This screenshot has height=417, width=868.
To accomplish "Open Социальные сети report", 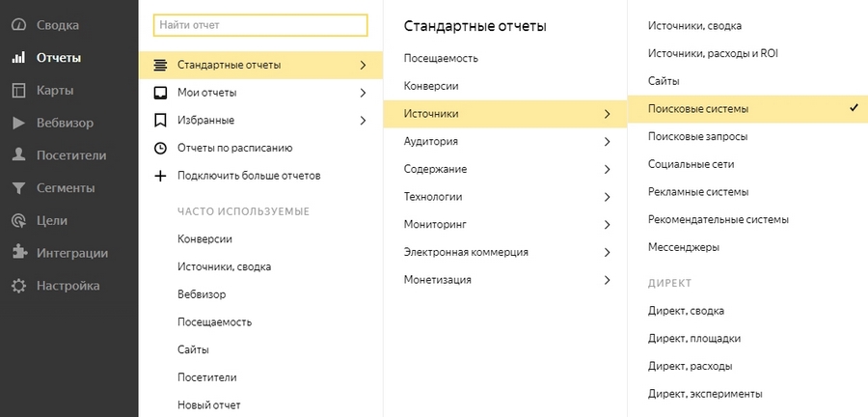I will tap(691, 164).
